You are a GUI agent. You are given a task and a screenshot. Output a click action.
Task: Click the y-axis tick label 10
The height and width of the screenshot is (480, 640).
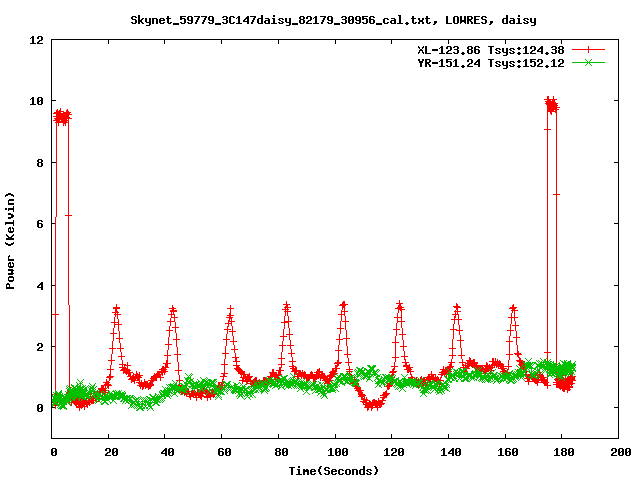[36, 101]
